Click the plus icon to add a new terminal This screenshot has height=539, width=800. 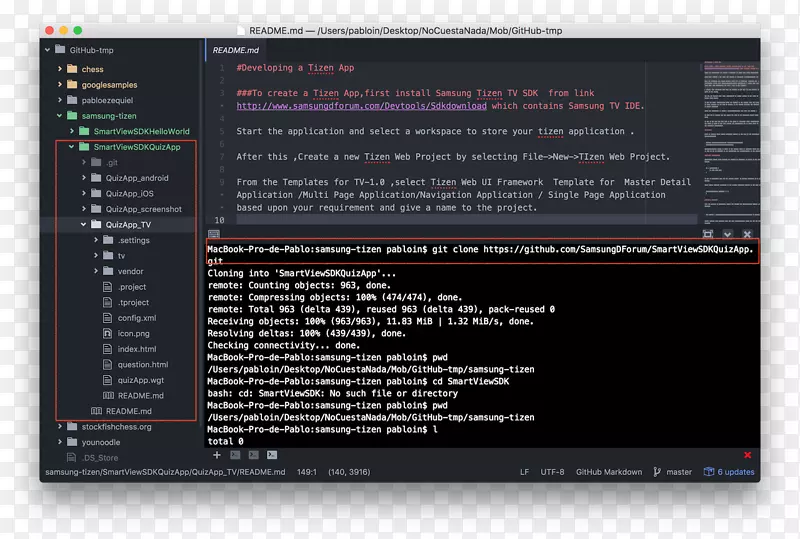pyautogui.click(x=217, y=455)
